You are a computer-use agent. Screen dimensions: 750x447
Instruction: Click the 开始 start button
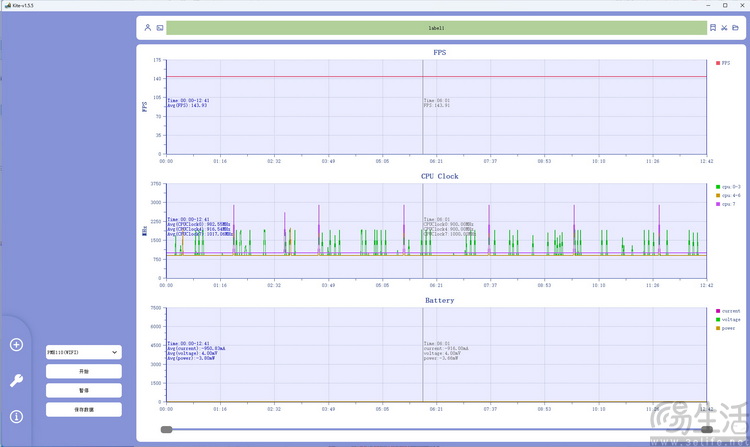click(83, 371)
